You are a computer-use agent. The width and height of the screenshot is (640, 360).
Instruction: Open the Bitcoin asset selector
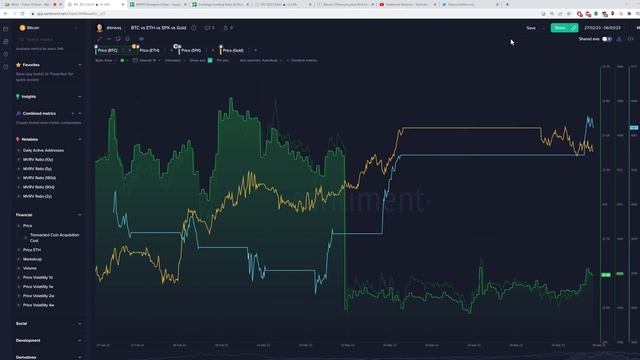(48, 28)
